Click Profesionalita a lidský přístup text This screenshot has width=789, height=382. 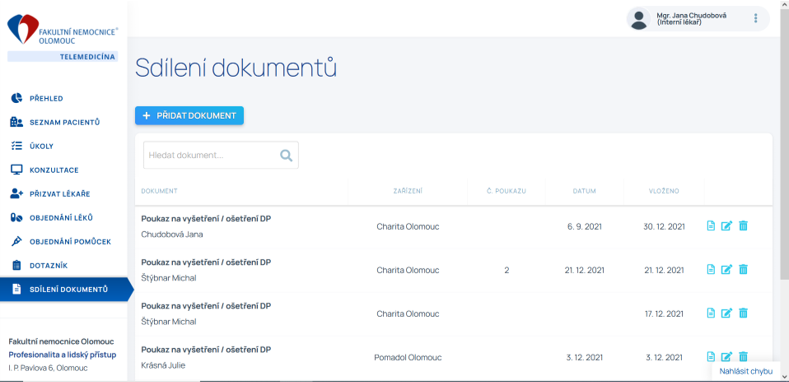pyautogui.click(x=62, y=355)
